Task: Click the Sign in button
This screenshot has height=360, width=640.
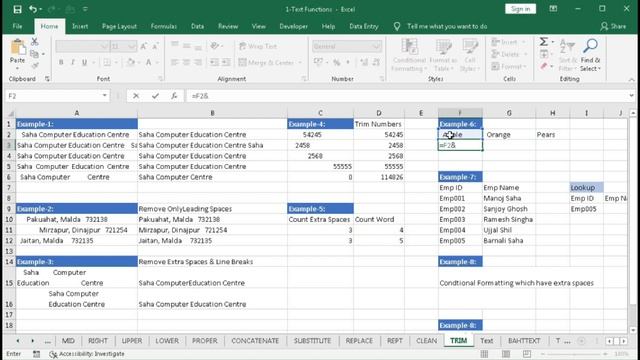Action: pos(520,9)
